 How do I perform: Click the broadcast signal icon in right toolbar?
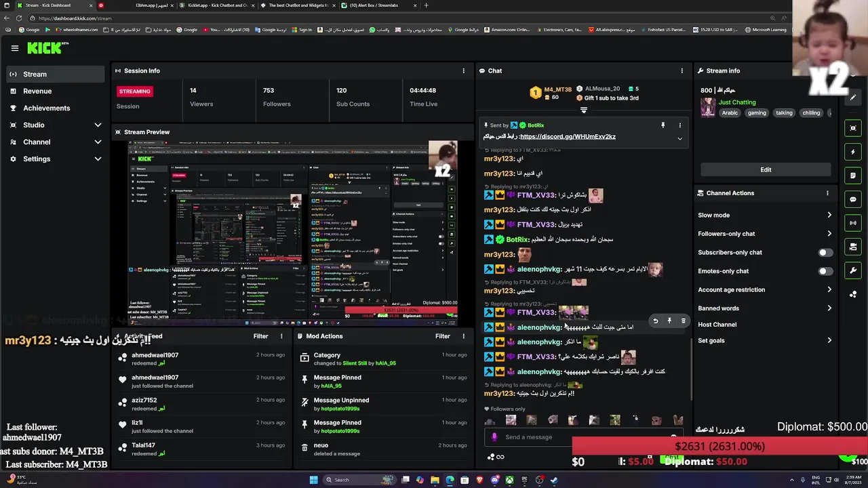point(853,223)
